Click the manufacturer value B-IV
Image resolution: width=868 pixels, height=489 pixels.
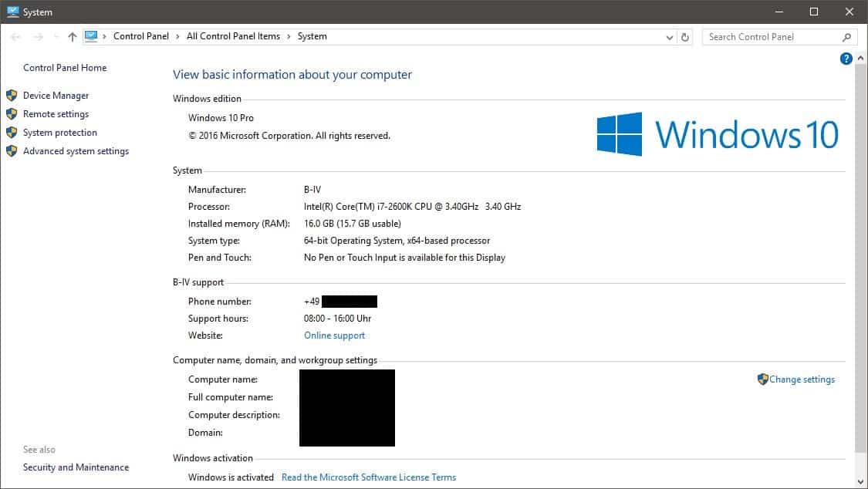click(x=312, y=189)
